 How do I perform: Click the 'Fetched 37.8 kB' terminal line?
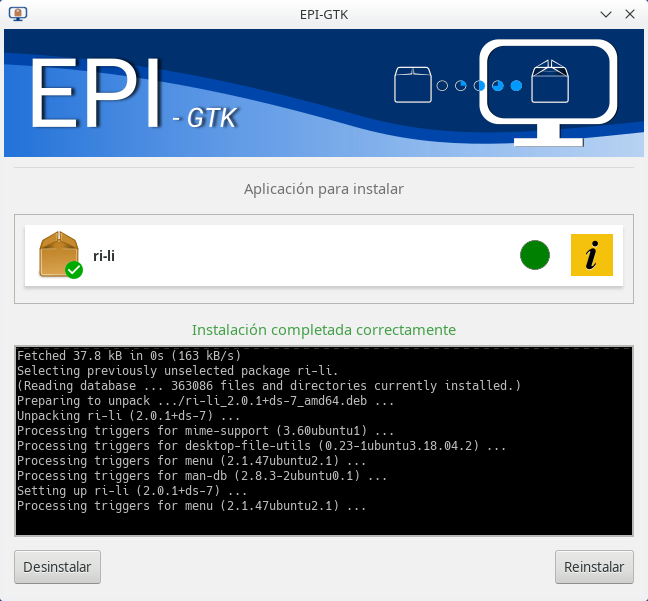pos(129,356)
